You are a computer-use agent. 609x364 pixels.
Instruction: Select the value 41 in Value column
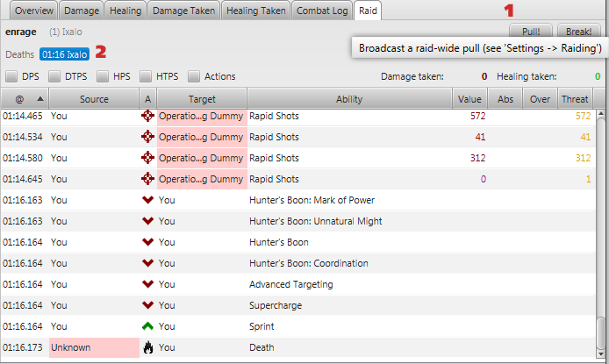pos(480,137)
